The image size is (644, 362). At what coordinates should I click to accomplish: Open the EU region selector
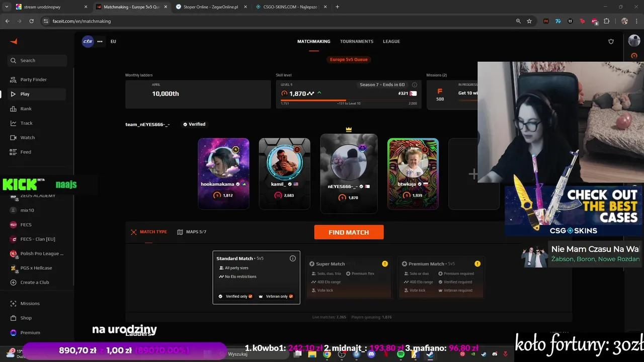click(x=113, y=41)
